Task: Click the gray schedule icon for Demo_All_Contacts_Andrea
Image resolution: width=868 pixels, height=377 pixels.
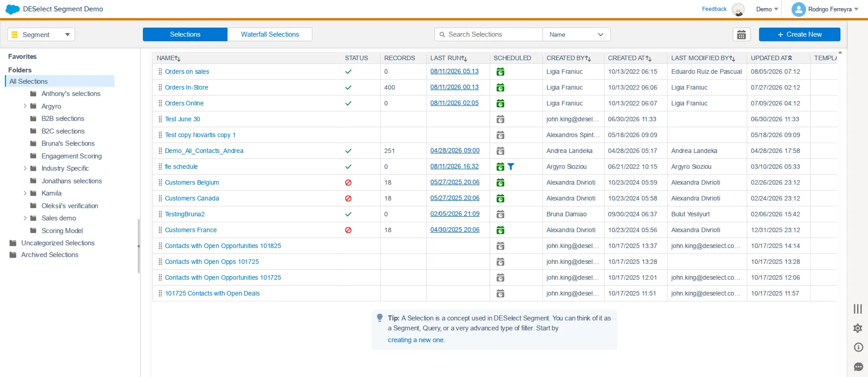Action: click(500, 151)
